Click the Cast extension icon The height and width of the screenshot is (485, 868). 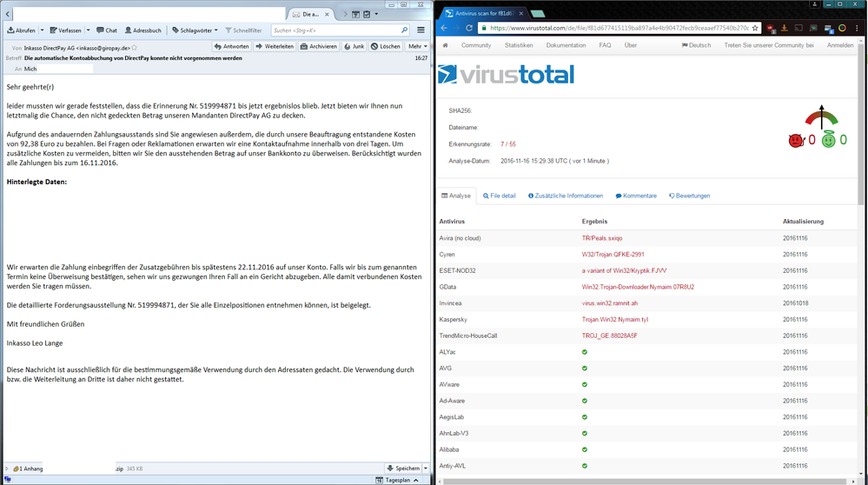tap(798, 28)
